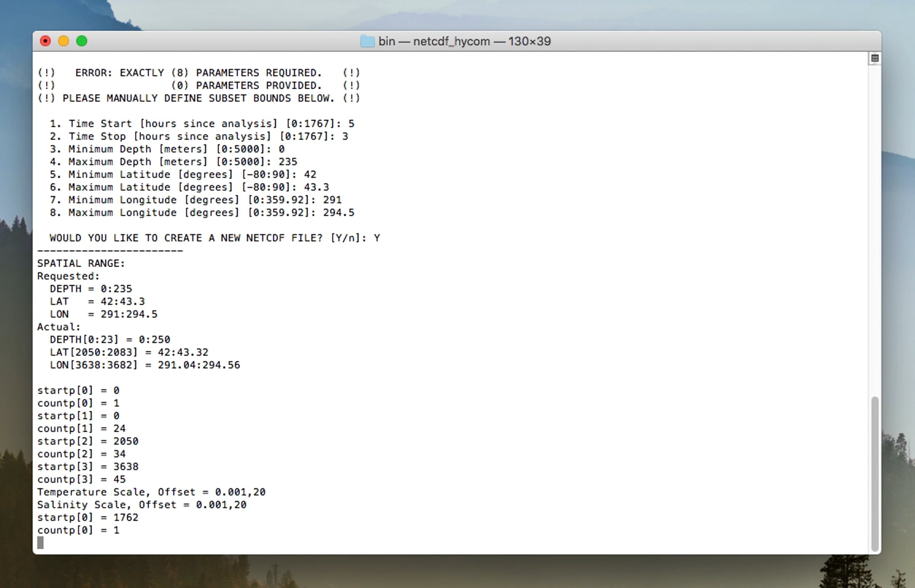Viewport: 915px width, 588px height.
Task: Click the vertical scrollbar thumb
Action: 875,473
